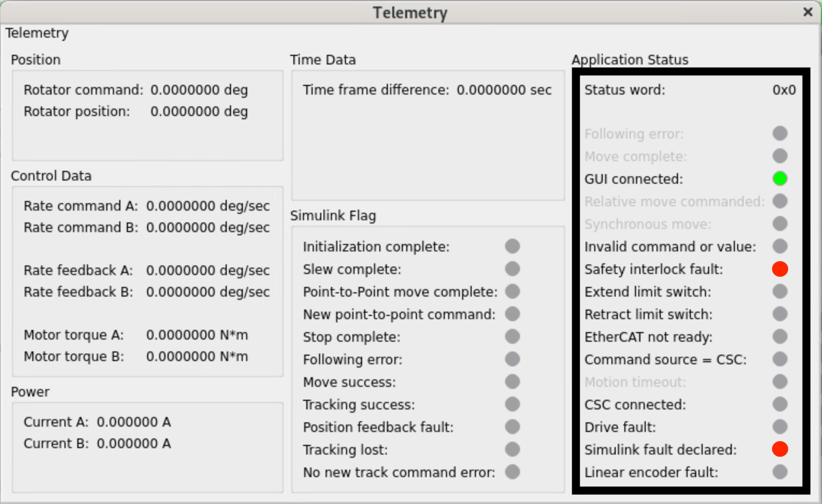This screenshot has width=822, height=504.
Task: Click the Rate command A value
Action: point(207,206)
